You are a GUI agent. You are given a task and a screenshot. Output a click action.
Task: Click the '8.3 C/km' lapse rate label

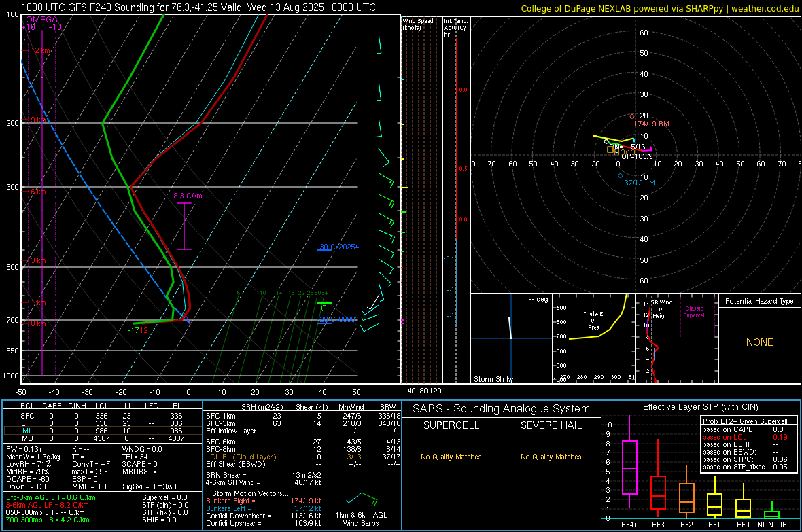(x=188, y=196)
